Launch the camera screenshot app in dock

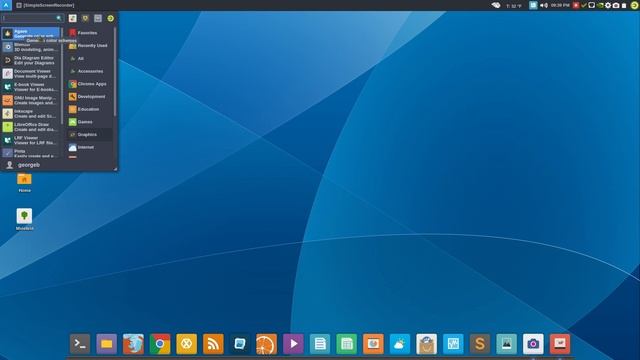[533, 344]
